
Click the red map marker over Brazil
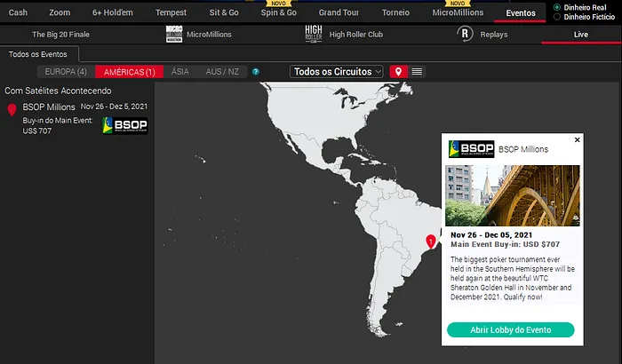click(x=431, y=241)
